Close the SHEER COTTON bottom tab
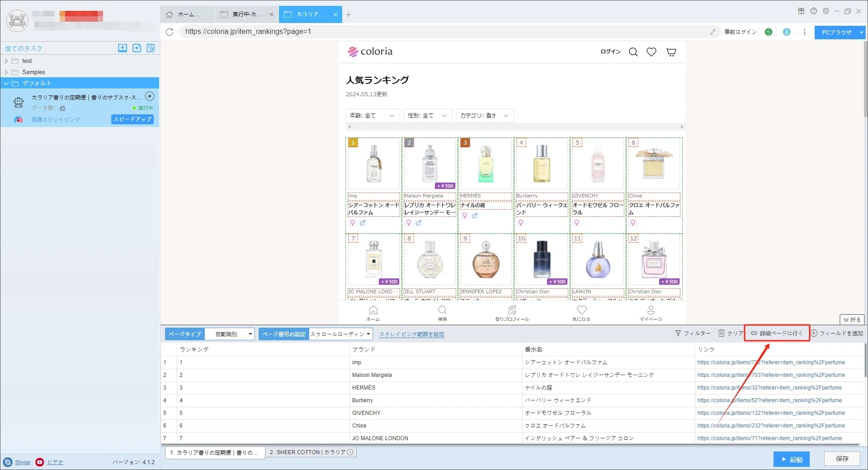The height and width of the screenshot is (470, 868). 350,452
